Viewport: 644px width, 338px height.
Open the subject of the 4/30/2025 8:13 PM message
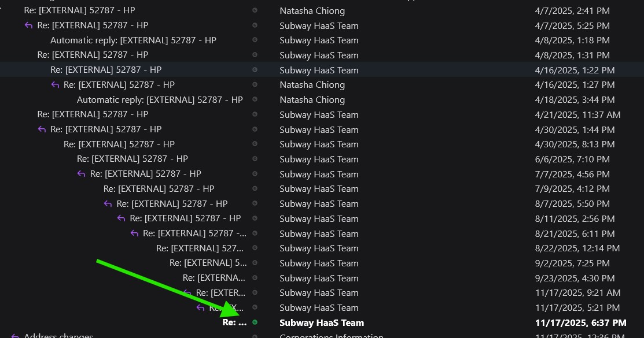click(x=119, y=144)
